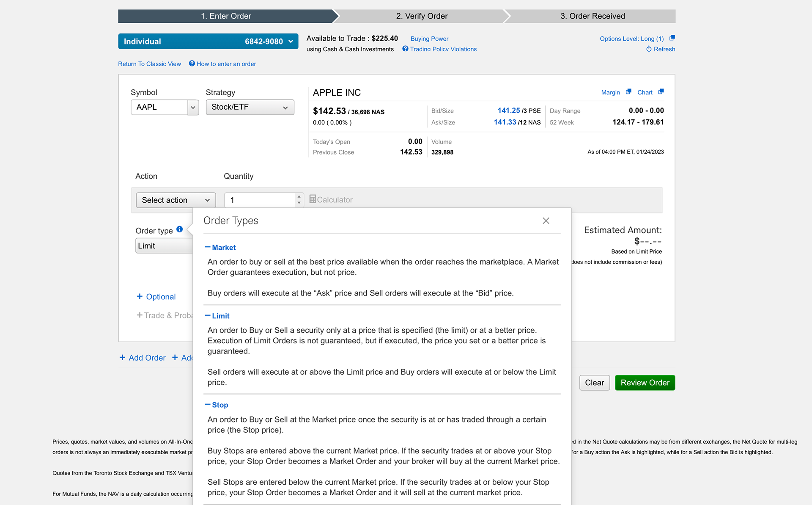
Task: Open Margin details popup icon
Action: click(628, 92)
